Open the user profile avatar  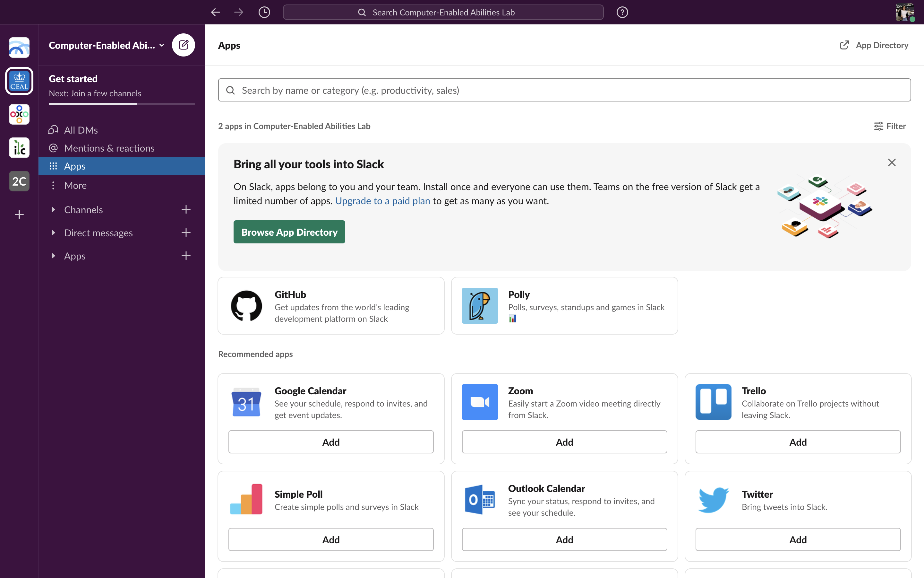(x=904, y=12)
